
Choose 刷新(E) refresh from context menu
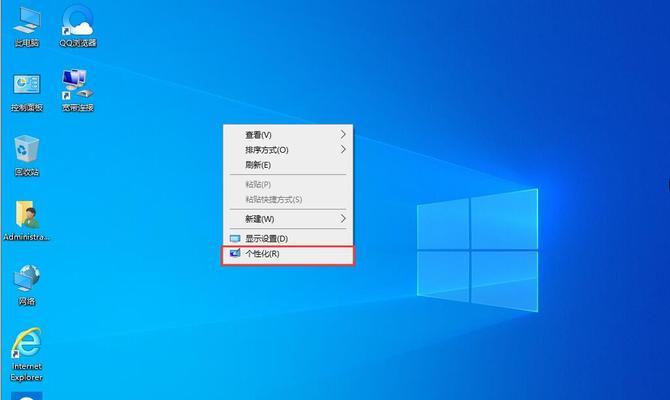click(x=288, y=165)
